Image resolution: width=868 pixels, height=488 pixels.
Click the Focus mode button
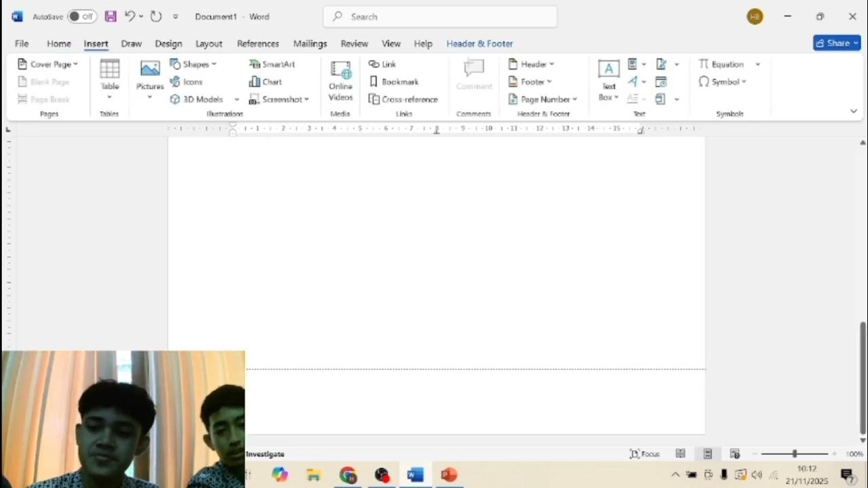[645, 453]
